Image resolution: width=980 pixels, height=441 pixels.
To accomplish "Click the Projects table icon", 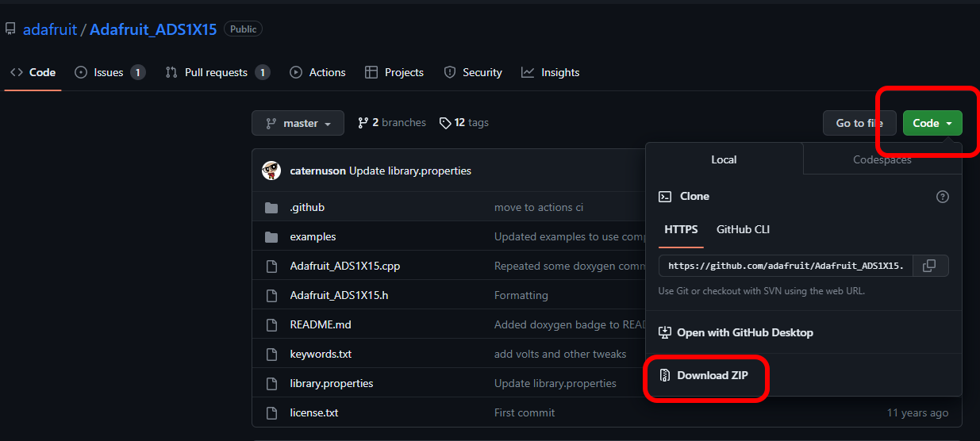I will pyautogui.click(x=371, y=72).
